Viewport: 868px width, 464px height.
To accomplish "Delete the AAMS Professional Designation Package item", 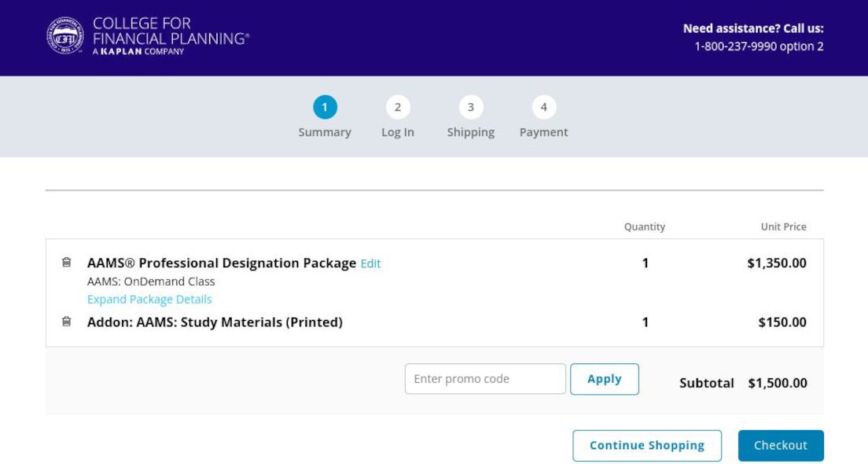I will tap(66, 262).
